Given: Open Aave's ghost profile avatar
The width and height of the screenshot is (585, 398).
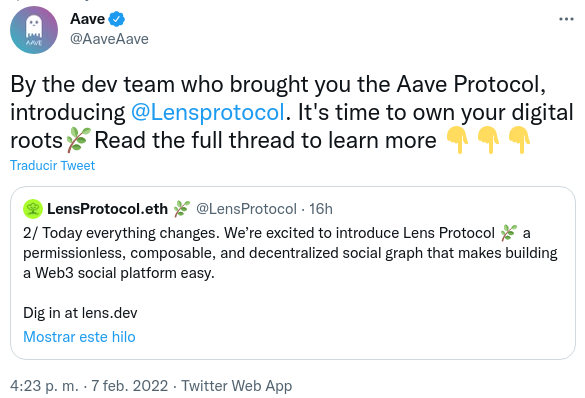Looking at the screenshot, I should [34, 30].
